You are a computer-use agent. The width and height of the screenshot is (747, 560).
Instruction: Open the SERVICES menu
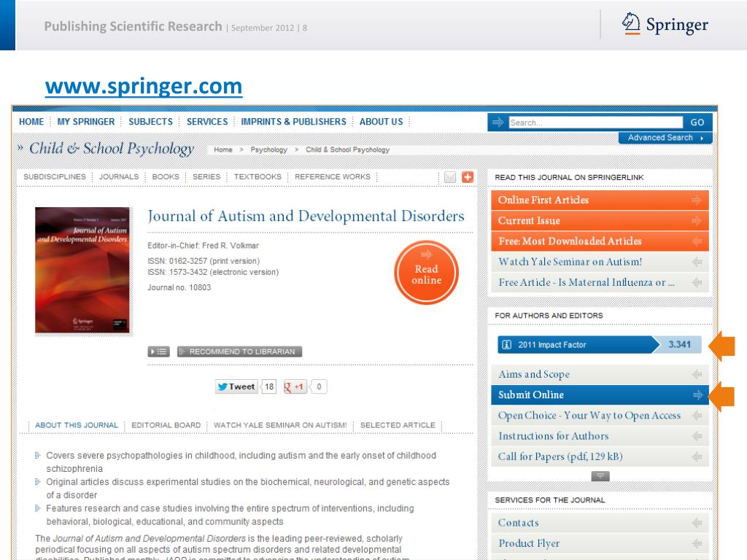(x=207, y=122)
